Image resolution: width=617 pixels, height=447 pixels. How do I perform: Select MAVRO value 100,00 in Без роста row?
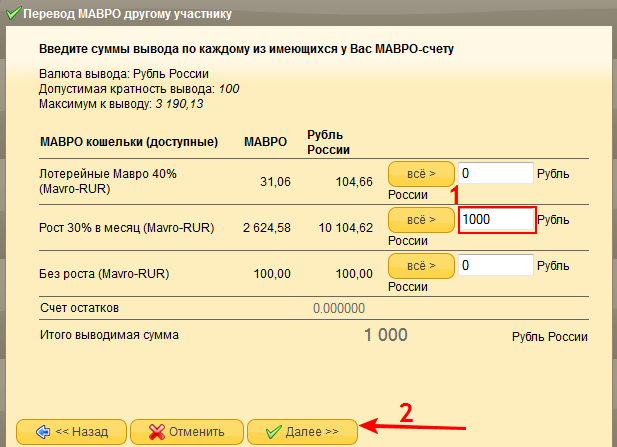(272, 273)
